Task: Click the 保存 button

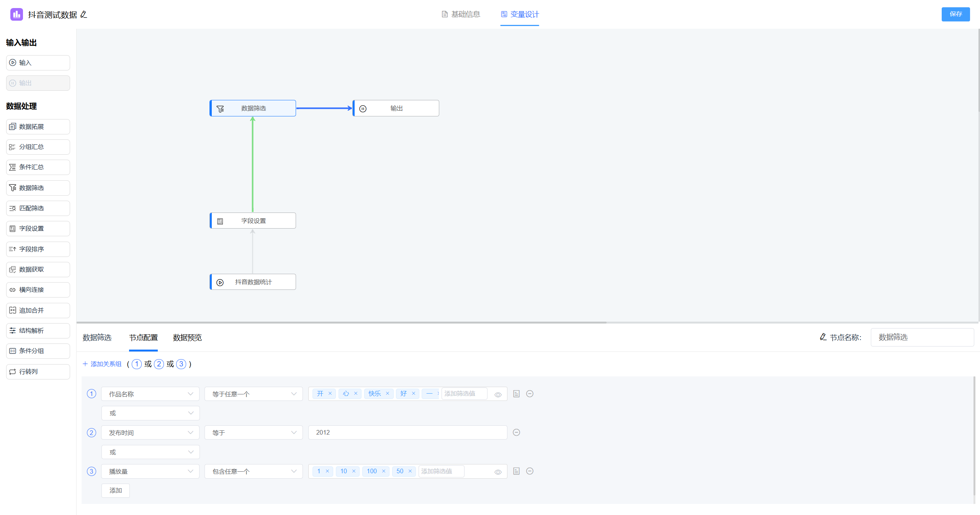Action: [x=955, y=14]
